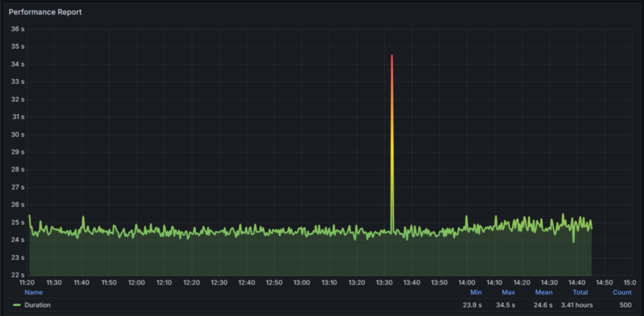This screenshot has width=644, height=316.
Task: Click the green Duration legend color swatch
Action: (16, 305)
